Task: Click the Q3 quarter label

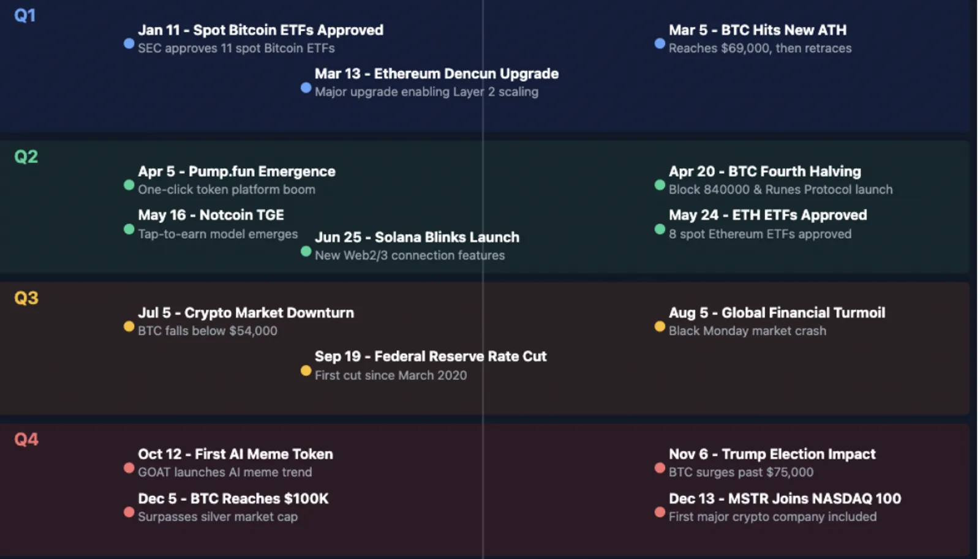Action: point(26,298)
